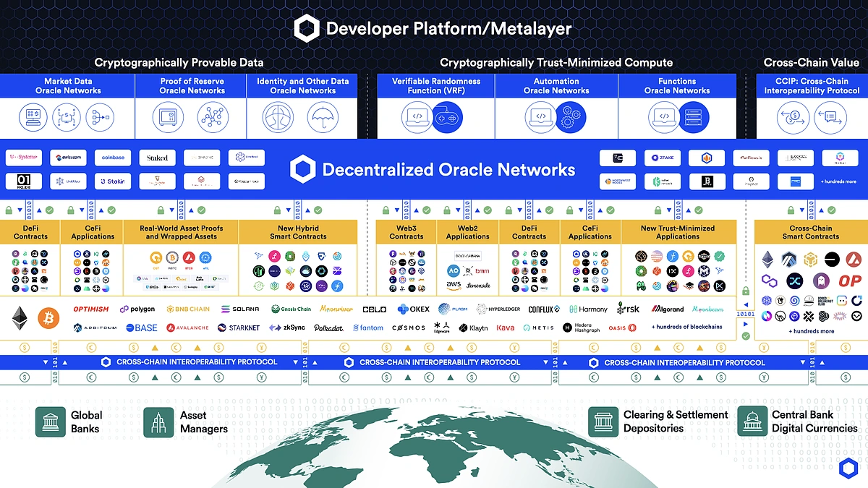
Task: Click the Asset Managers skyscraper icon
Action: coord(158,421)
